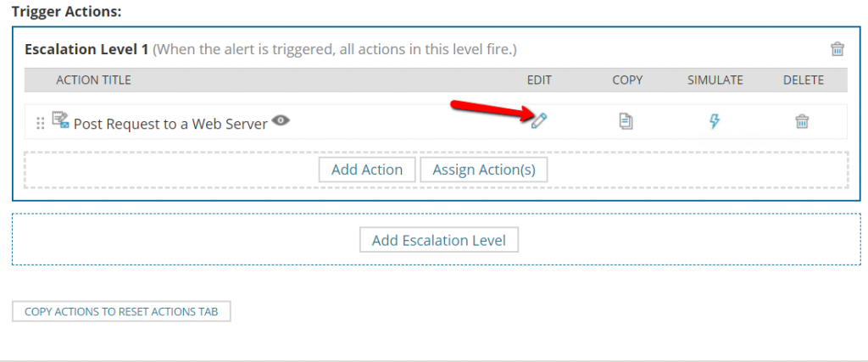This screenshot has height=362, width=868.
Task: Click the DELETE column header
Action: point(804,81)
